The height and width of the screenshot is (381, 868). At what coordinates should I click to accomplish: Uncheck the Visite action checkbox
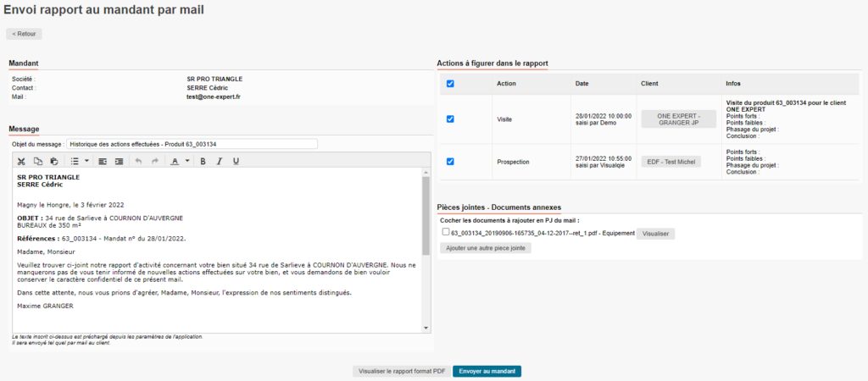[x=450, y=119]
